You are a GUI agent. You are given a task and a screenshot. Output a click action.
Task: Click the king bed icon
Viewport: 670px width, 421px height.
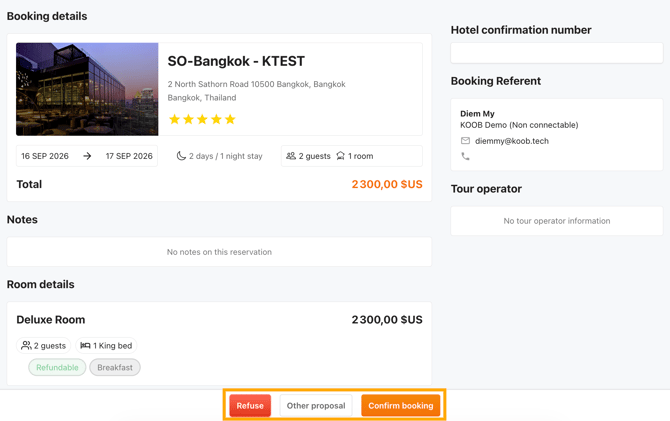(x=85, y=345)
